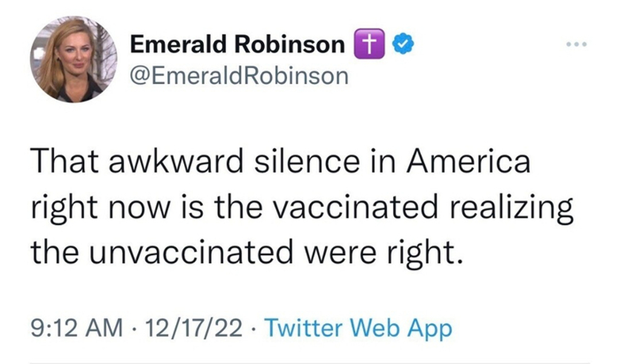This screenshot has width=620, height=364.
Task: Open Emerald Robinson's profile picture
Action: (x=74, y=59)
